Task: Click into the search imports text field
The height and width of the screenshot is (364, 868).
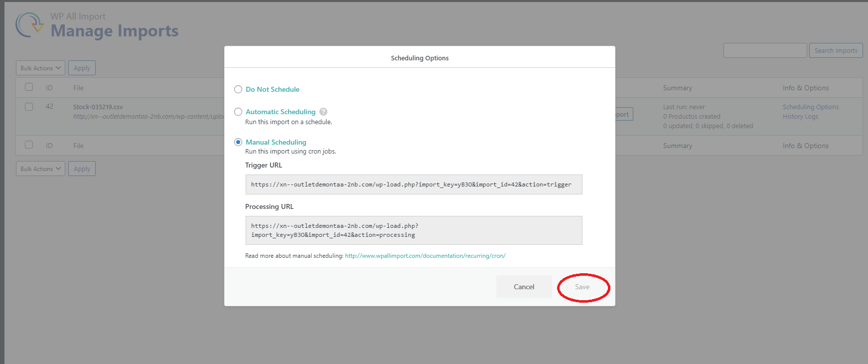Action: pyautogui.click(x=765, y=50)
